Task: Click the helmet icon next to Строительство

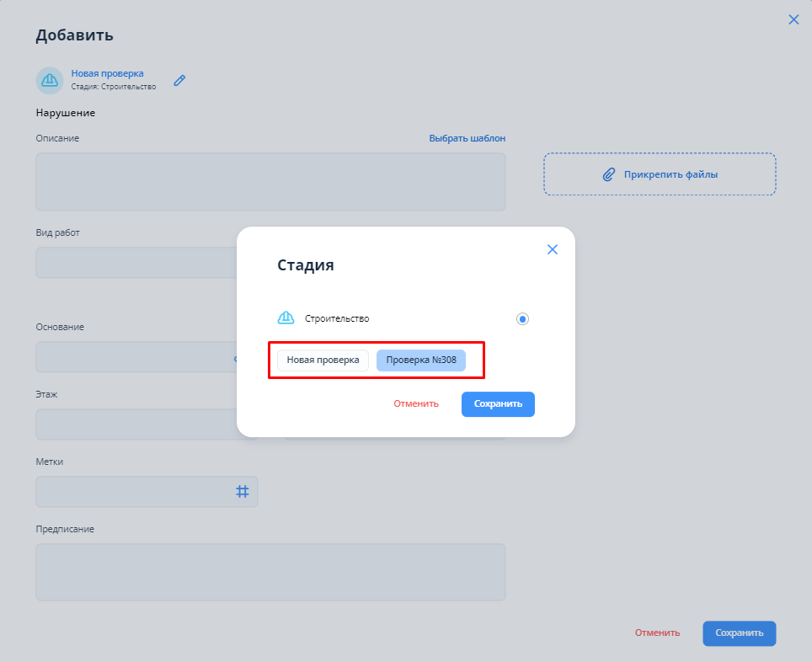Action: tap(286, 318)
